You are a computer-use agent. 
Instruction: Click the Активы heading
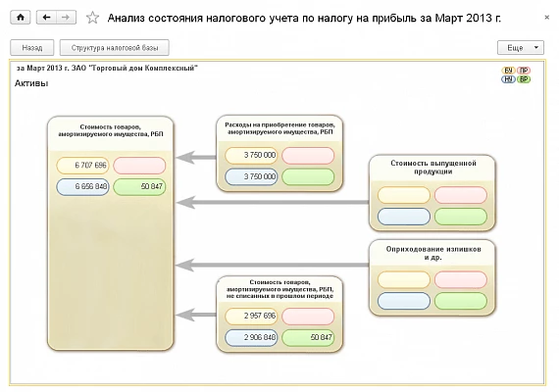pos(31,83)
